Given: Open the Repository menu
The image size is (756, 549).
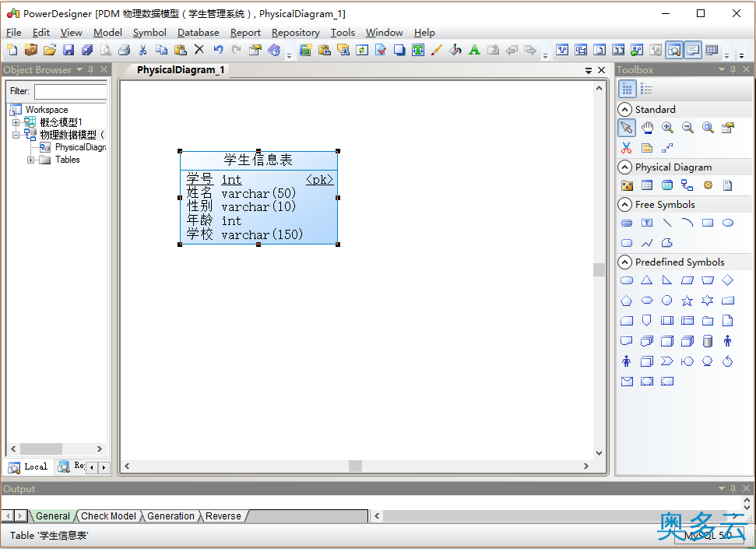Looking at the screenshot, I should pos(295,33).
